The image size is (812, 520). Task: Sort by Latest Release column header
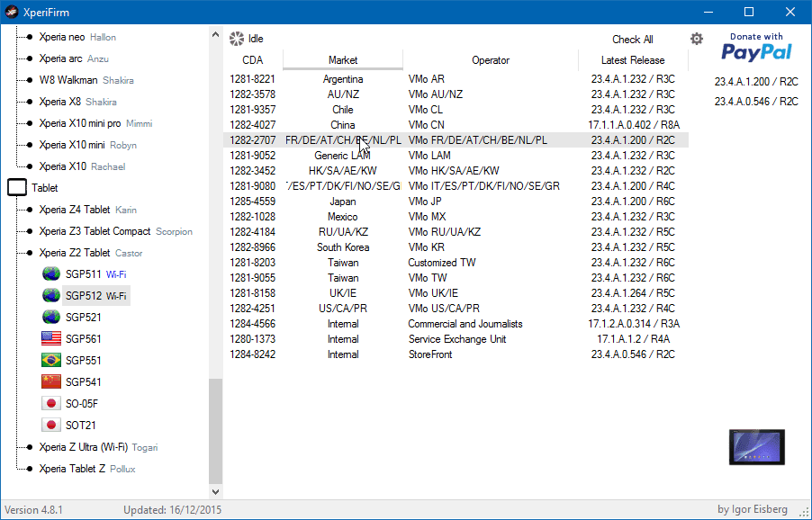[633, 60]
